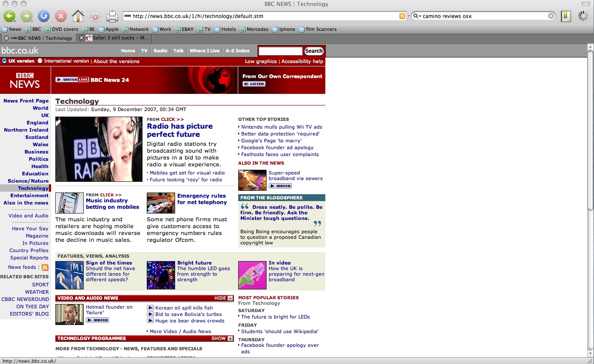This screenshot has width=594, height=364.
Task: Print the page using the printer icon
Action: 112,16
